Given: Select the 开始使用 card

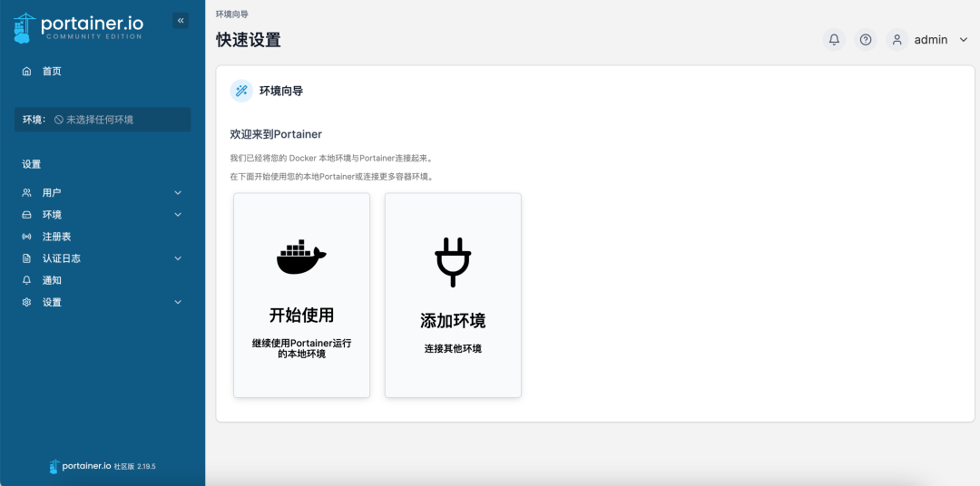Looking at the screenshot, I should click(x=302, y=296).
